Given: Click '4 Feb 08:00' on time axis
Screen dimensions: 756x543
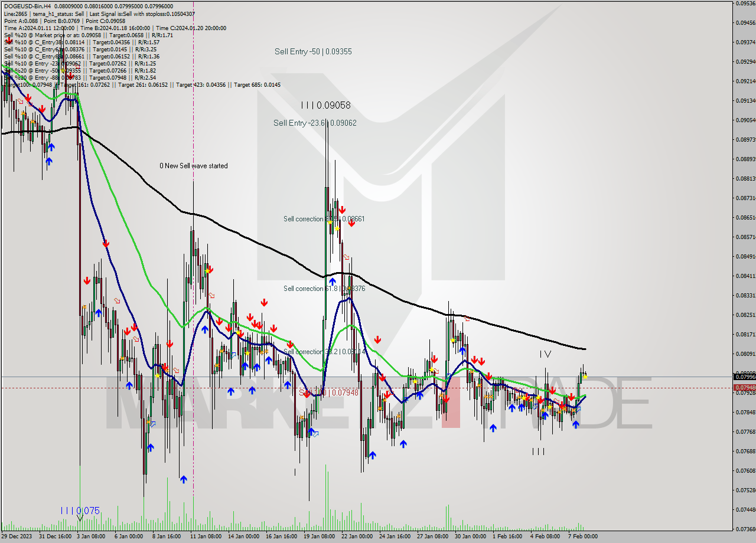Looking at the screenshot, I should pyautogui.click(x=546, y=537).
